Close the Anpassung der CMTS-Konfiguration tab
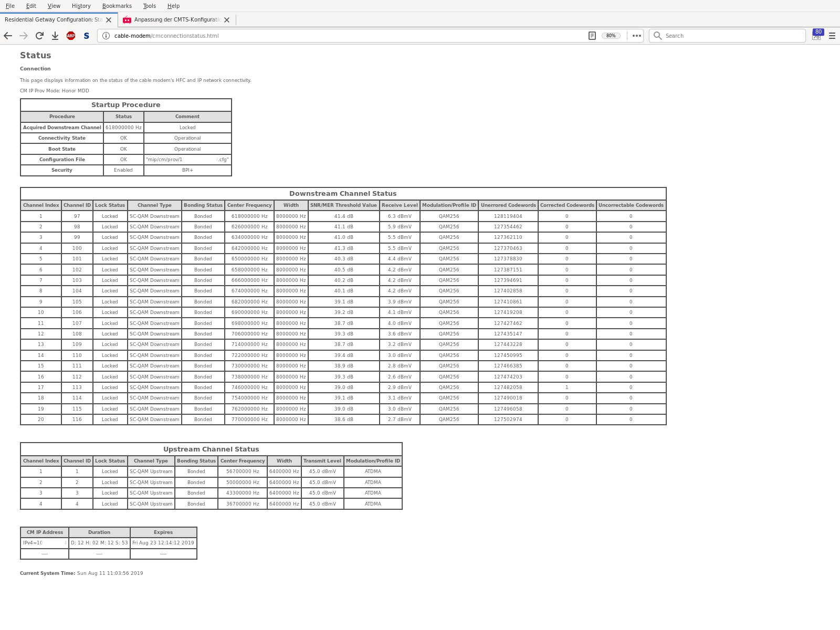 [227, 20]
